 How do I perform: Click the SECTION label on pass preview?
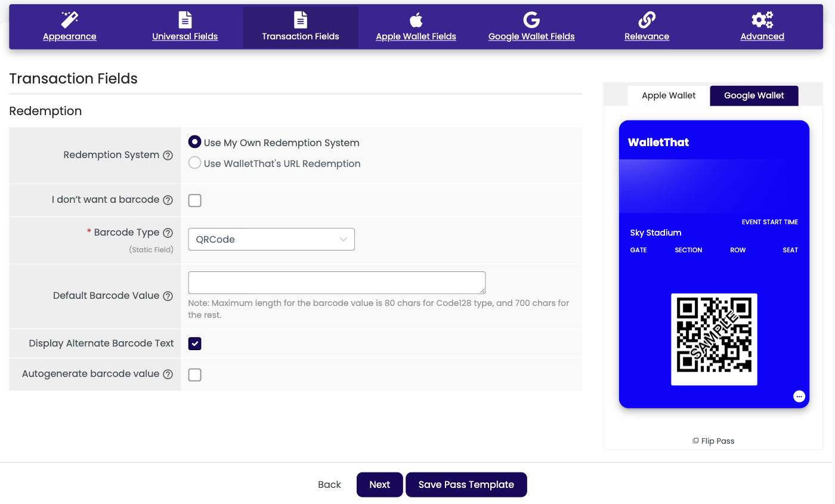click(688, 250)
